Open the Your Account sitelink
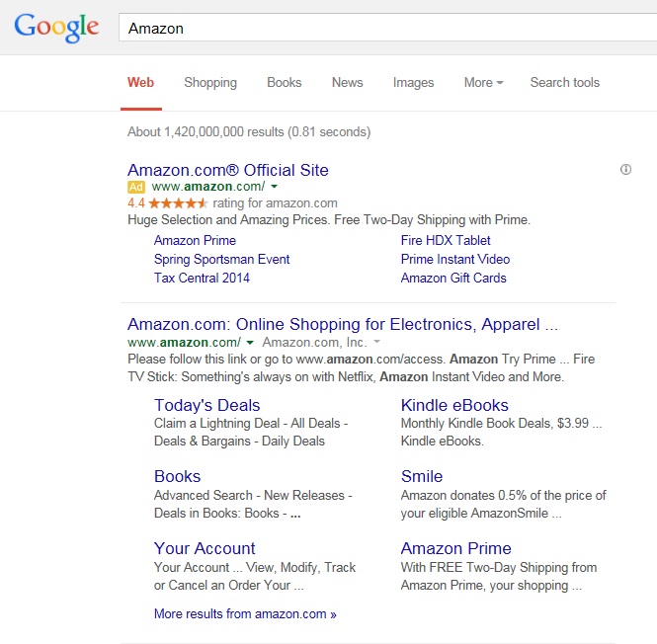Viewport: 657px width, 644px height. (205, 548)
